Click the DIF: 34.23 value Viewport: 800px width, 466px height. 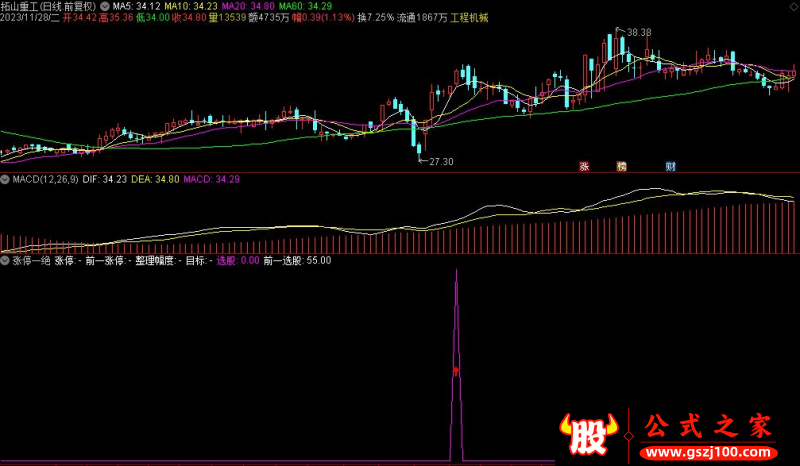pyautogui.click(x=105, y=179)
